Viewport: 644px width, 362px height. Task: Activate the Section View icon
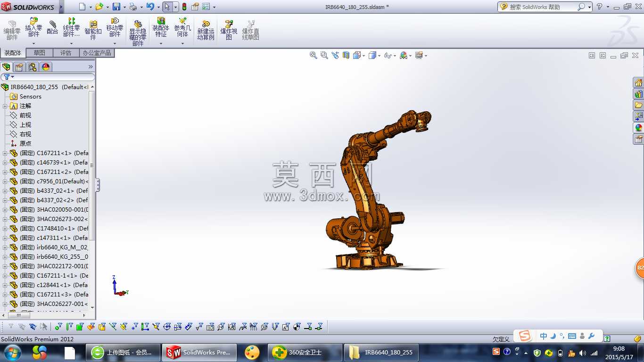(x=346, y=55)
